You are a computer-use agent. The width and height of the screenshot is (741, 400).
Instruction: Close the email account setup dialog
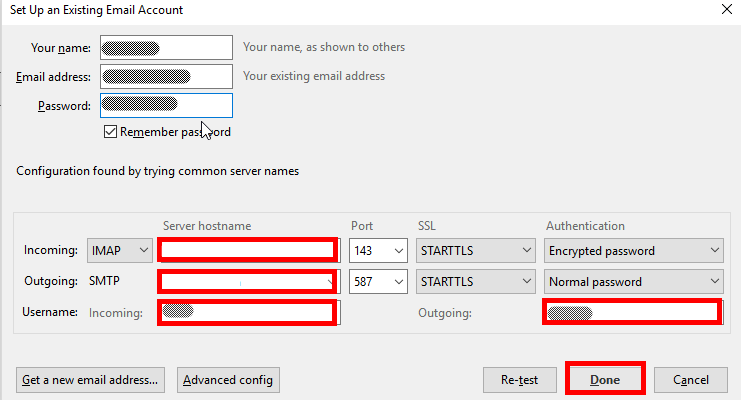725,10
